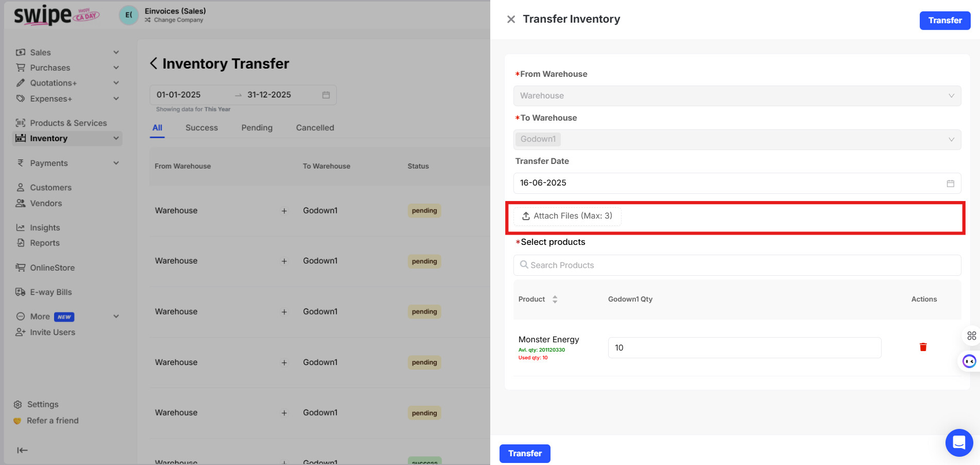This screenshot has width=980, height=465.
Task: Click the To Warehouse column header
Action: coord(326,166)
